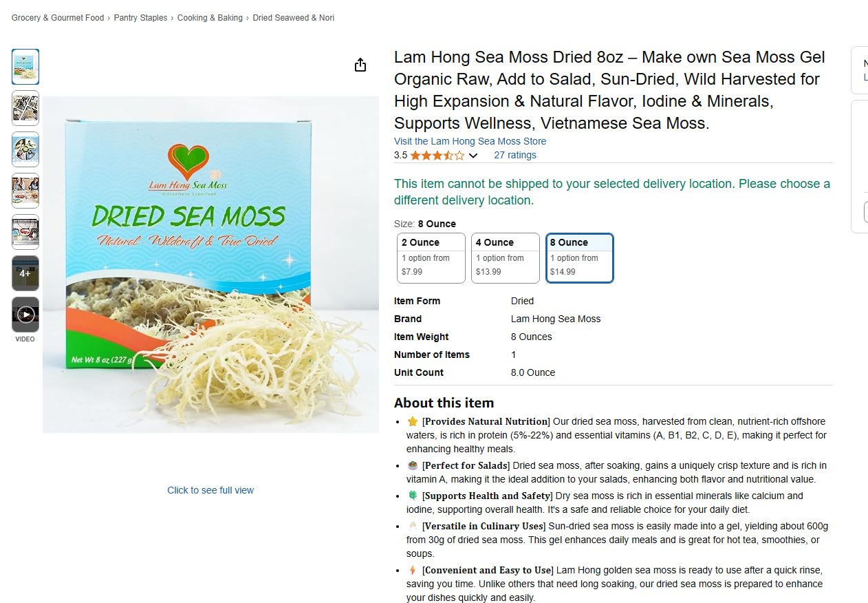
Task: Select the 2 Ounce size option
Action: coord(431,258)
